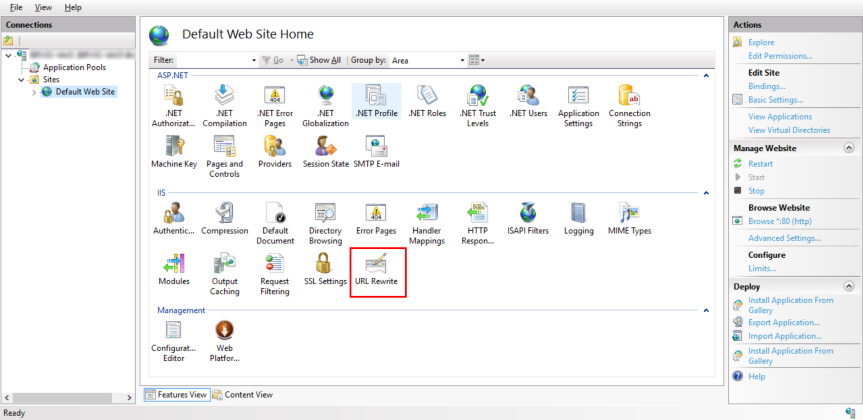
Task: Click Browse *:80 (http) link
Action: pyautogui.click(x=780, y=221)
